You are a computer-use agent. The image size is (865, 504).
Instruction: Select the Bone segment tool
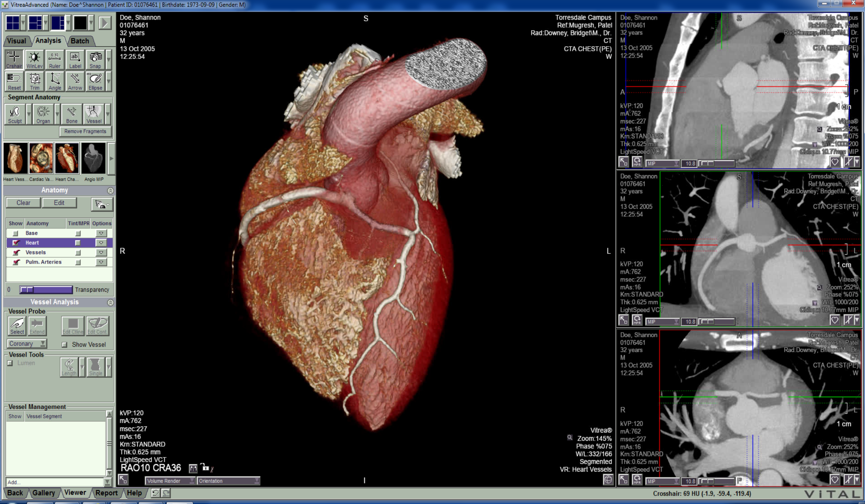[72, 114]
